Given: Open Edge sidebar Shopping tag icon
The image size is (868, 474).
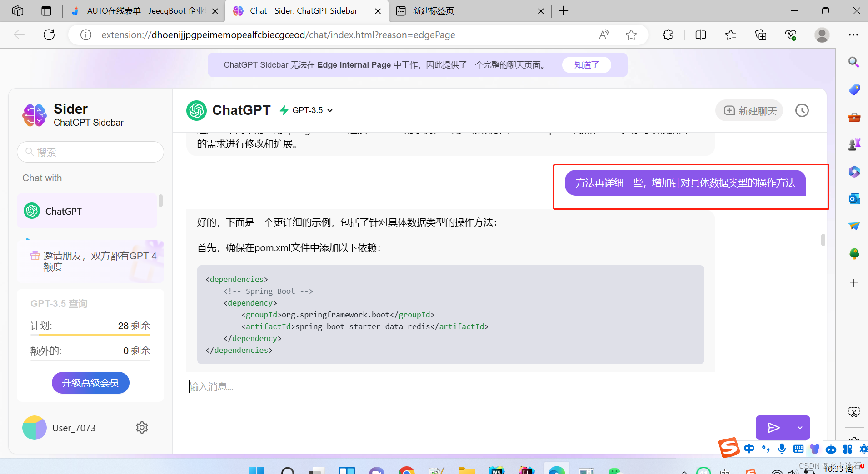Looking at the screenshot, I should point(854,89).
